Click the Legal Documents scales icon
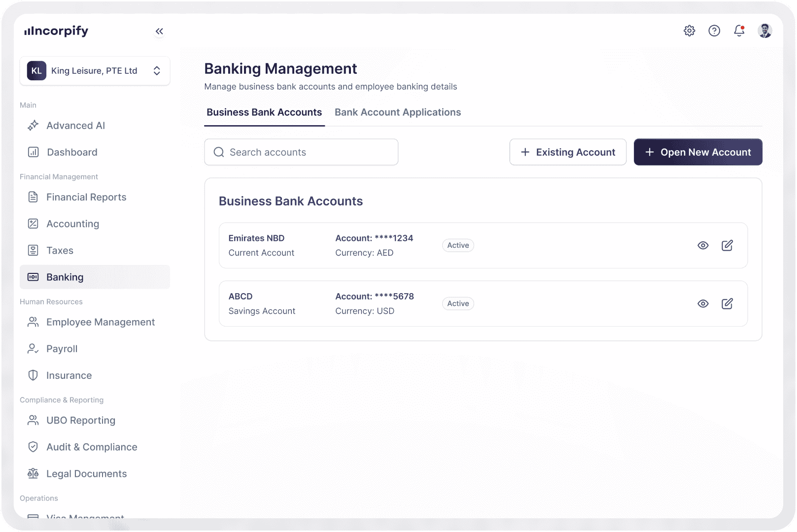Image resolution: width=797 pixels, height=532 pixels. coord(33,473)
